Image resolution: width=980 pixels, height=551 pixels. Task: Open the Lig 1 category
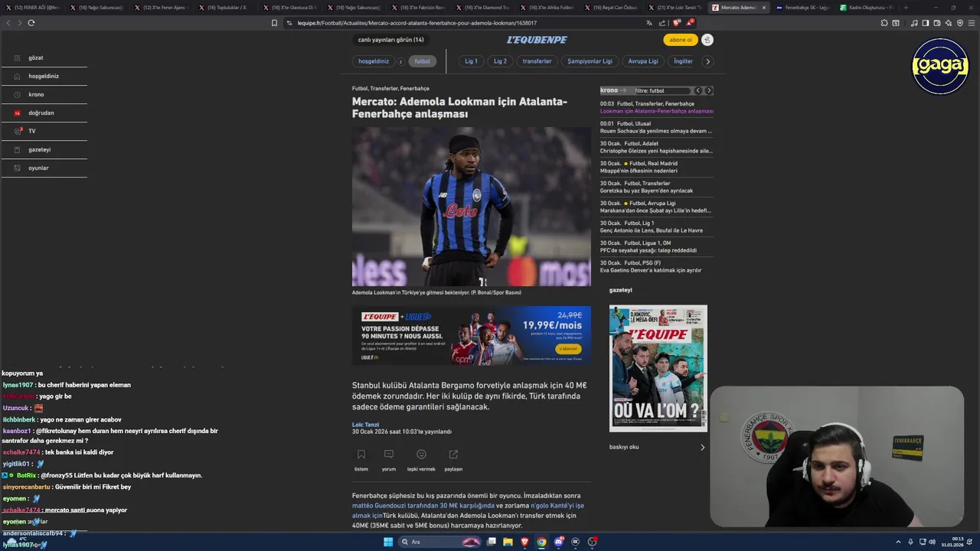pos(471,61)
